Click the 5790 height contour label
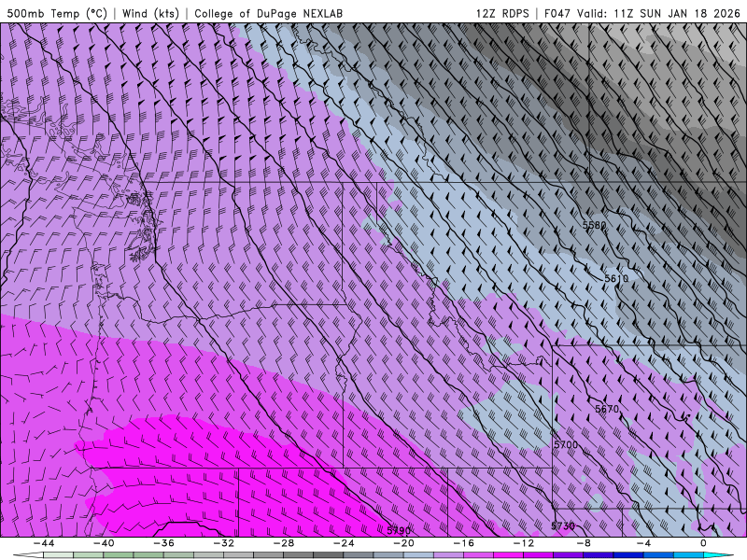The width and height of the screenshot is (747, 560). pyautogui.click(x=399, y=530)
